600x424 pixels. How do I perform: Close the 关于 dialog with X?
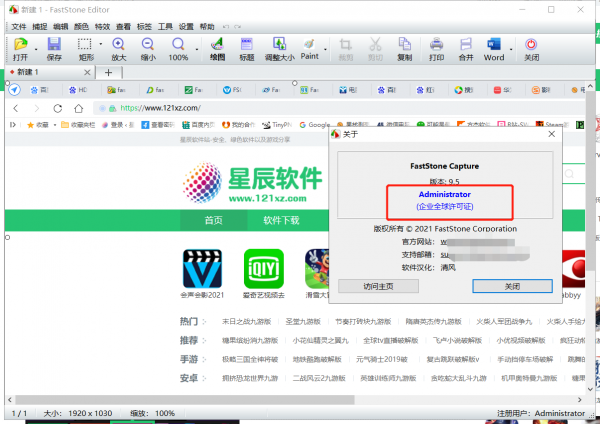(551, 134)
